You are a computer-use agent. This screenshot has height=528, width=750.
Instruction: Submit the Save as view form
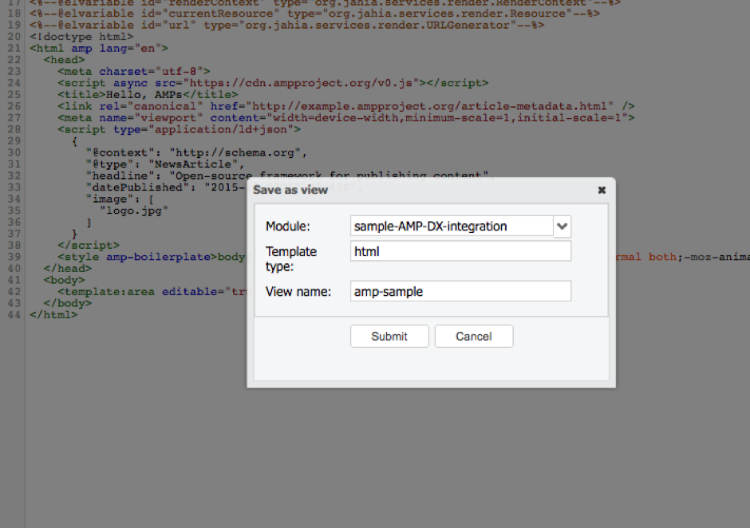(x=389, y=336)
